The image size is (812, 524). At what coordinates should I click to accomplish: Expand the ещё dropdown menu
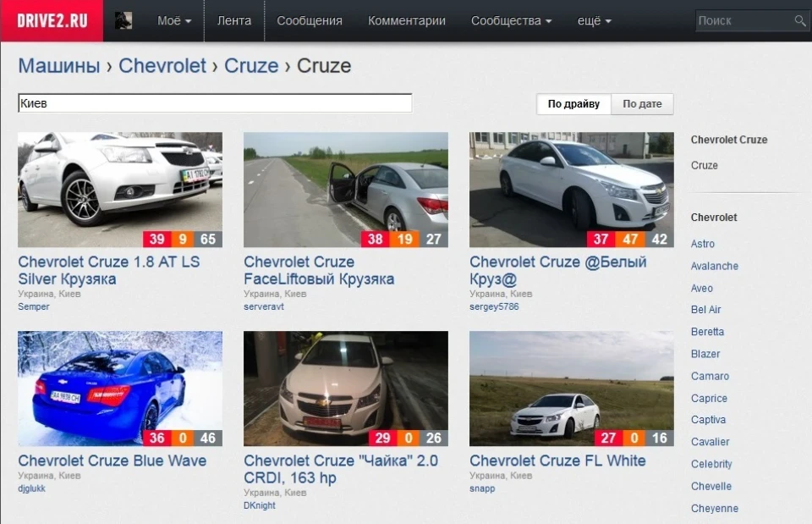tap(595, 20)
